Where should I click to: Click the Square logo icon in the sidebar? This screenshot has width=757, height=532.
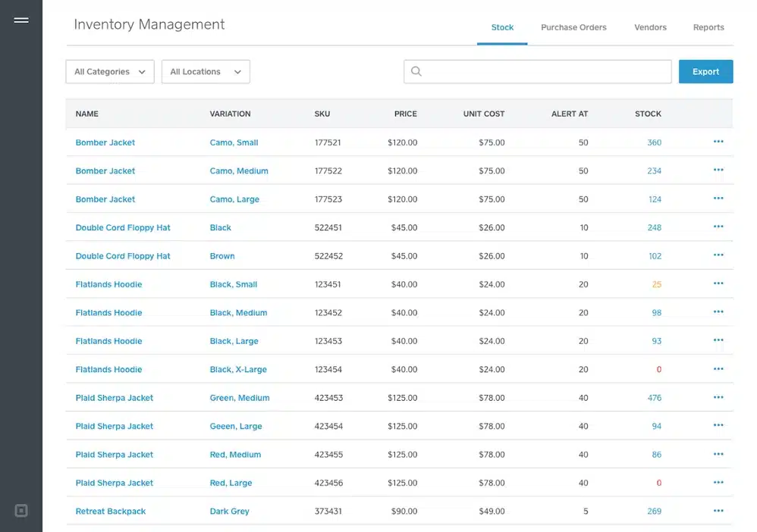21,511
